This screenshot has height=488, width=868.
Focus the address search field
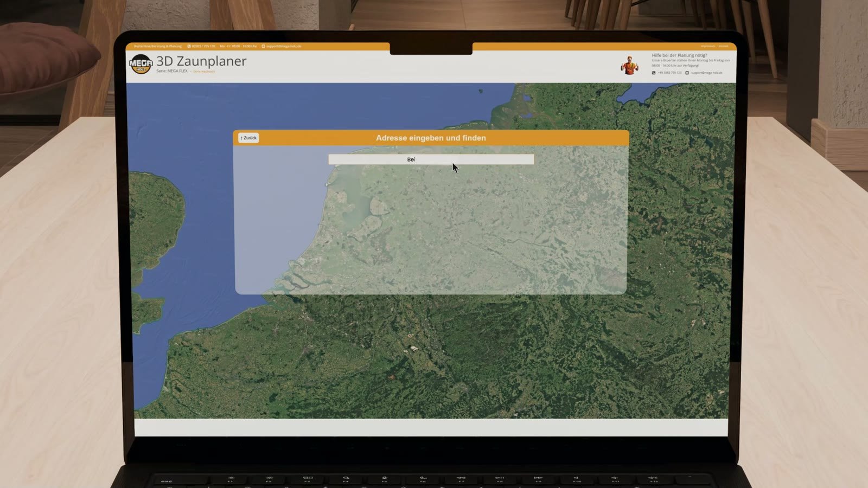tap(431, 159)
